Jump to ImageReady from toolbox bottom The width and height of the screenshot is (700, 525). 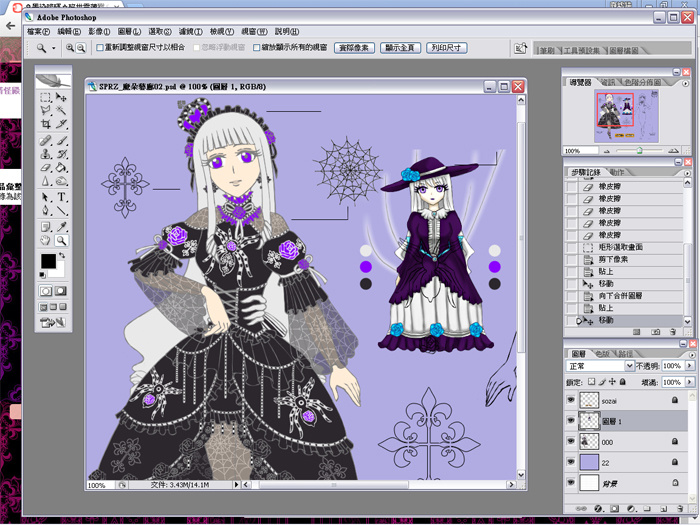click(x=53, y=322)
